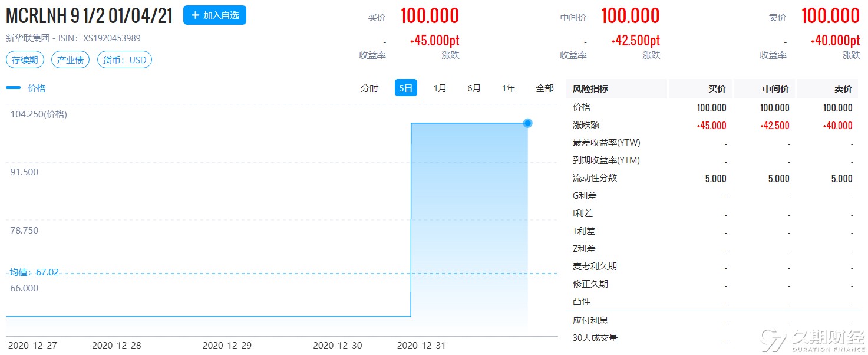
Task: Click the Z利差 row label
Action: click(584, 249)
